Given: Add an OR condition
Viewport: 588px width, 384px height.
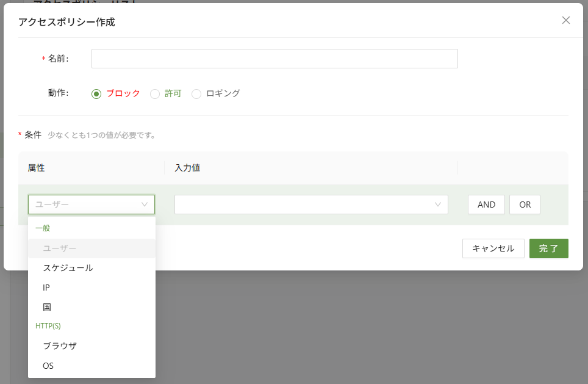Looking at the screenshot, I should pos(525,205).
